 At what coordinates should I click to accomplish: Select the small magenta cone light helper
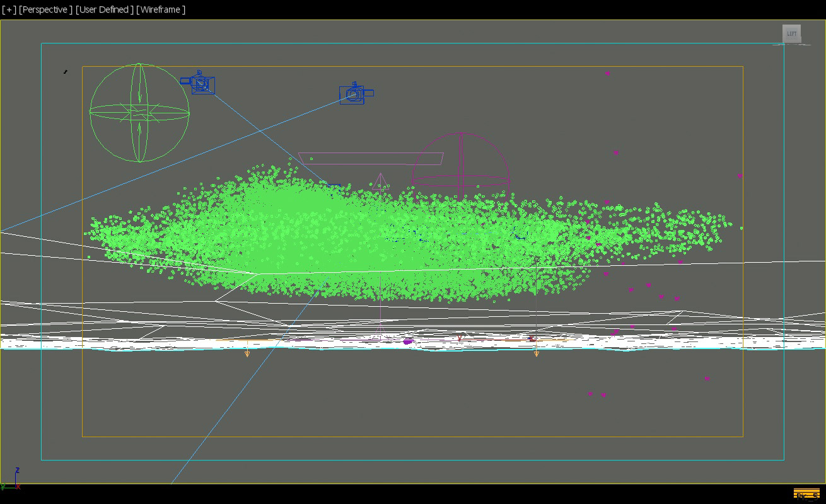point(380,181)
